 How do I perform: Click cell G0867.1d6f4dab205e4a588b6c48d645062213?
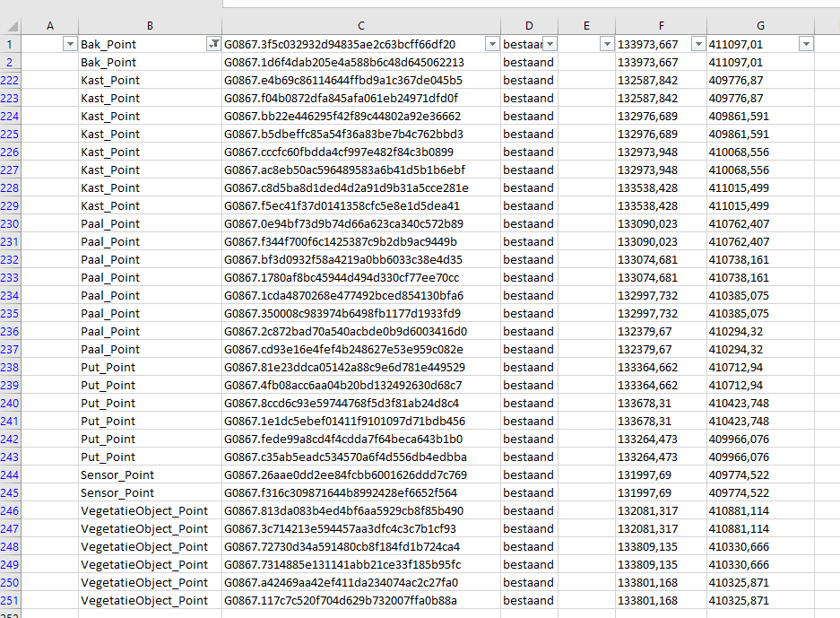point(361,62)
